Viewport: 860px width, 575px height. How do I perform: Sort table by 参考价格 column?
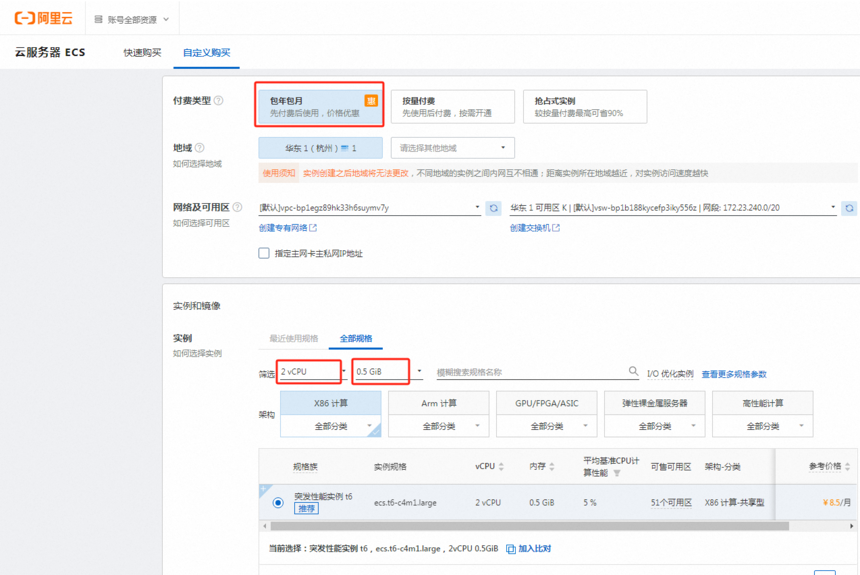tap(847, 466)
